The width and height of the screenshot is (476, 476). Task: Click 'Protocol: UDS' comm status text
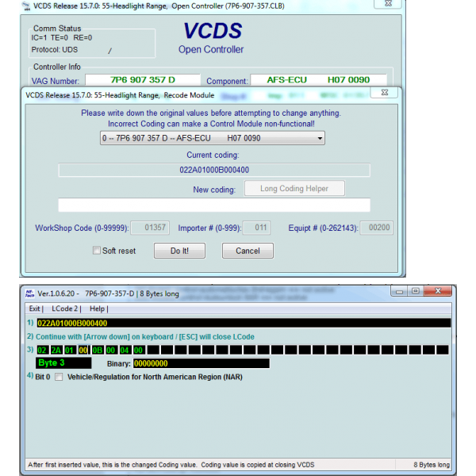coord(55,50)
